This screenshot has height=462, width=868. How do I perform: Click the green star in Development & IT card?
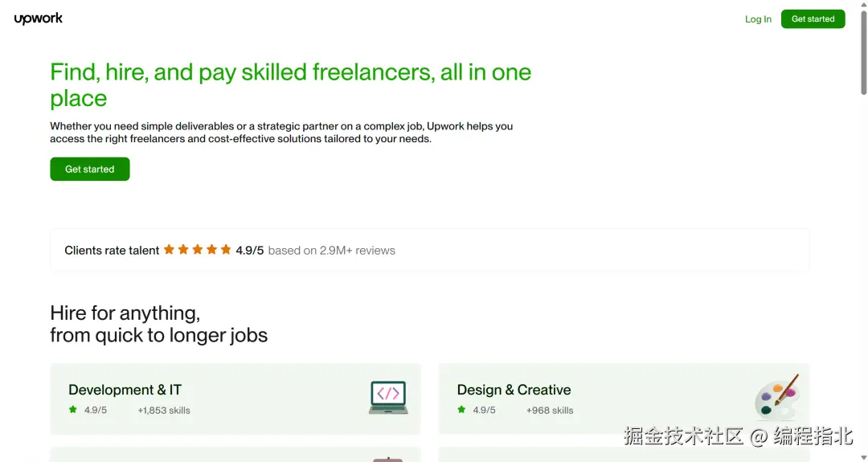tap(73, 410)
